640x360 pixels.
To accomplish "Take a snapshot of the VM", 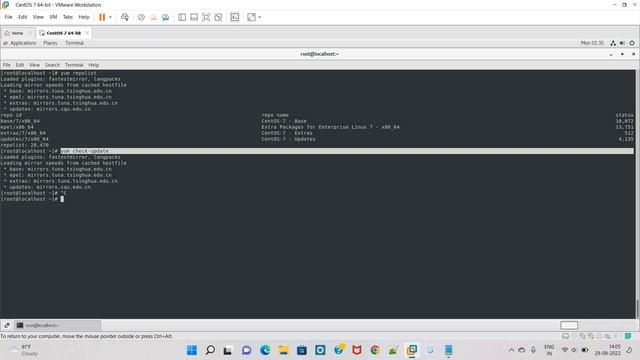I will click(x=141, y=17).
